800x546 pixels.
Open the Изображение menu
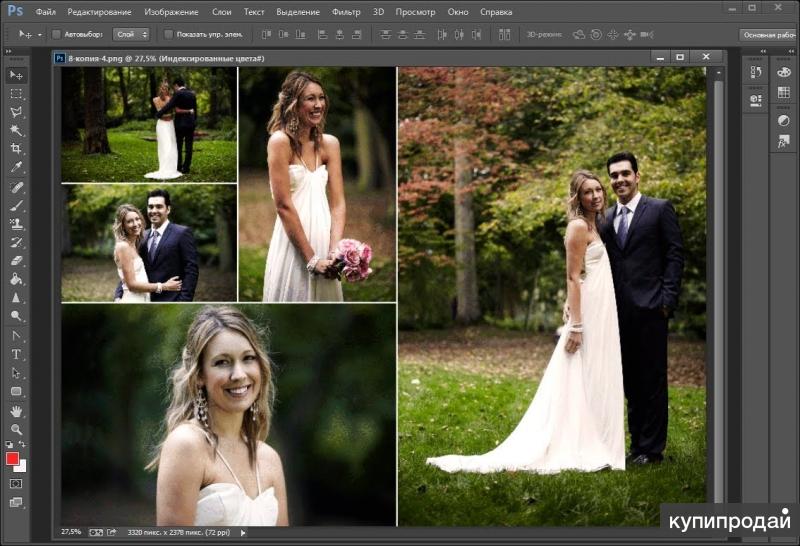(171, 12)
